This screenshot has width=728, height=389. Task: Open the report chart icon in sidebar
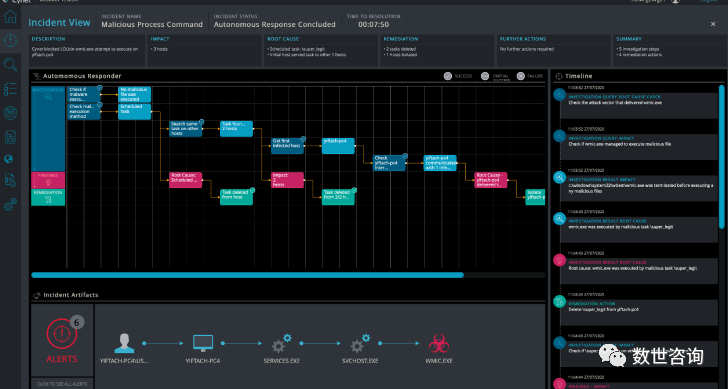coord(10,136)
